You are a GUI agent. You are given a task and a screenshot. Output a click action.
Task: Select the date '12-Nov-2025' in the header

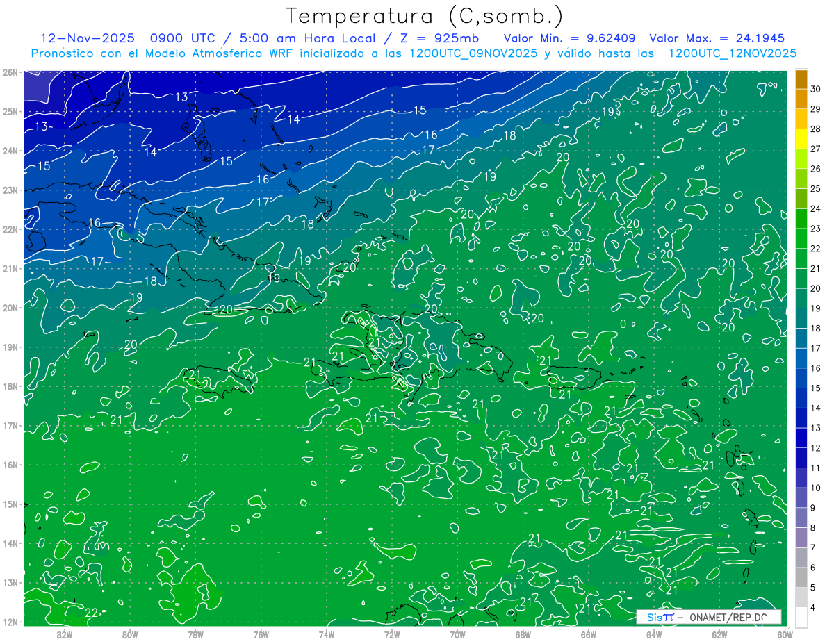point(86,38)
